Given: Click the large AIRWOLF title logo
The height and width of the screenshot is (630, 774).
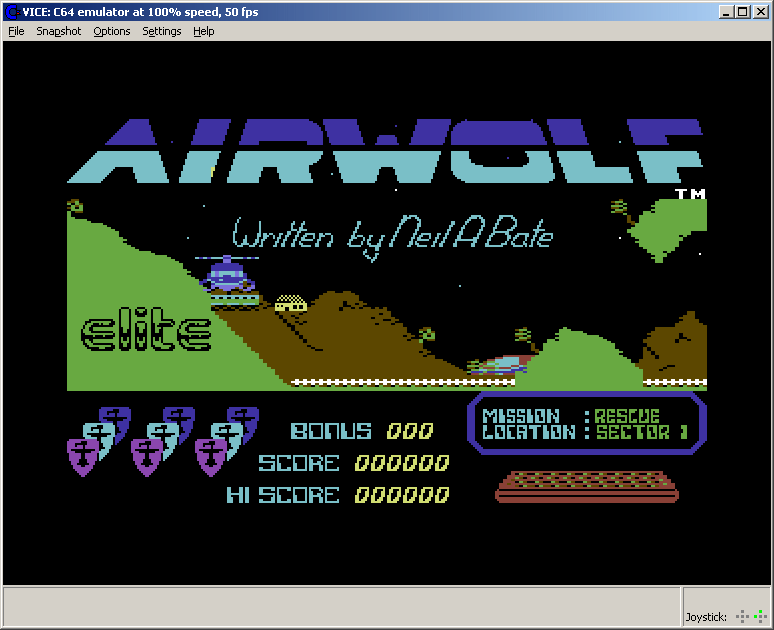Looking at the screenshot, I should coord(385,150).
